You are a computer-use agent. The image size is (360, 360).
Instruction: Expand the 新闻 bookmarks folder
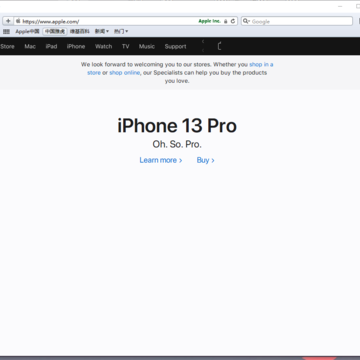coord(102,31)
